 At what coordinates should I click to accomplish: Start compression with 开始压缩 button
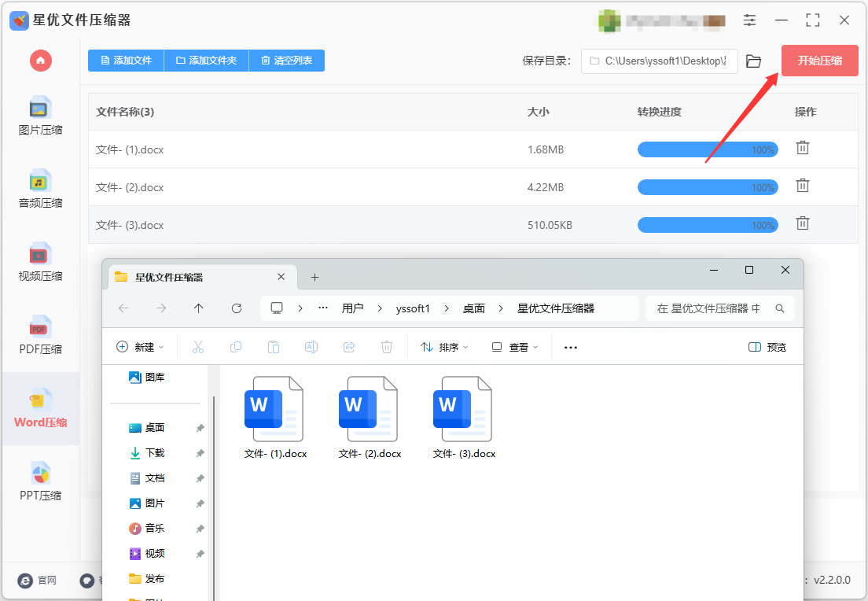pyautogui.click(x=820, y=61)
